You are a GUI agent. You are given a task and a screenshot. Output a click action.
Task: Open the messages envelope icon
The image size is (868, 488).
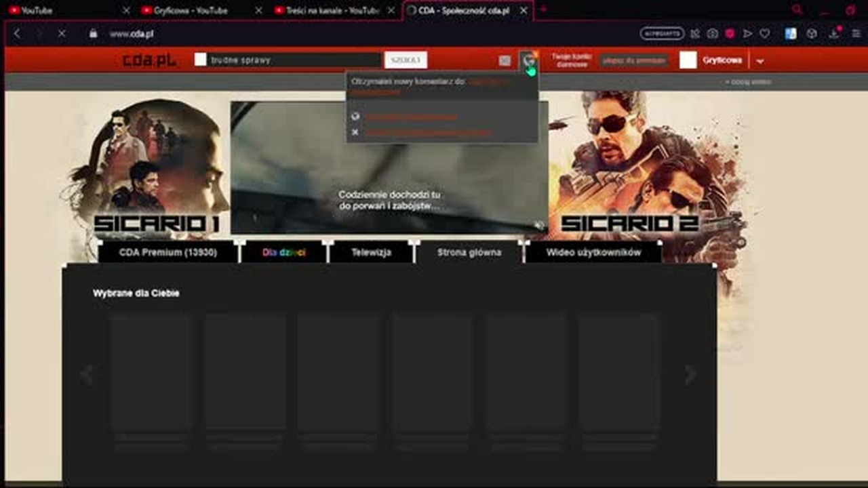505,60
